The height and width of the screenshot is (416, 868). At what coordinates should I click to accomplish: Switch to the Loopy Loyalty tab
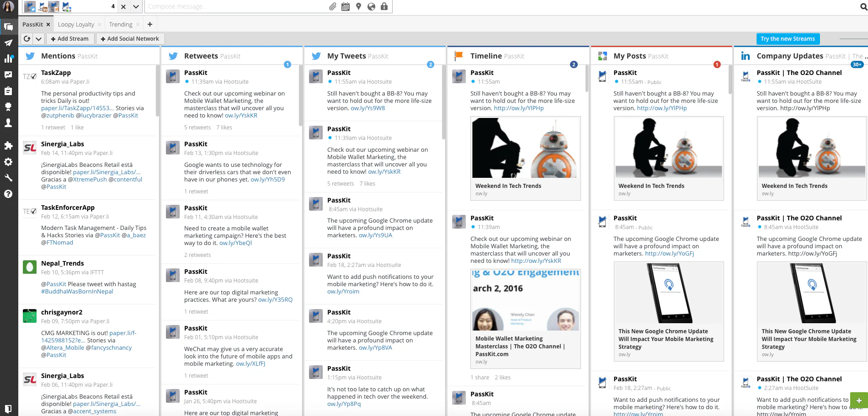coord(76,24)
